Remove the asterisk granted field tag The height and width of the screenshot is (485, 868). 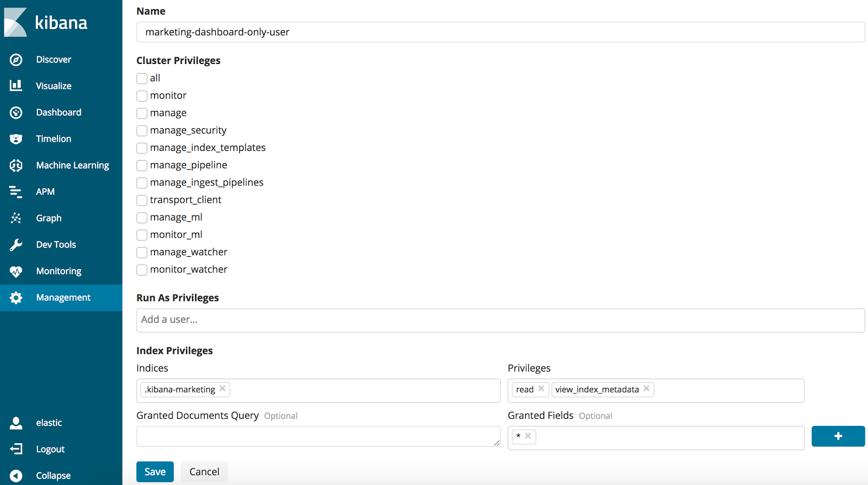[x=528, y=436]
